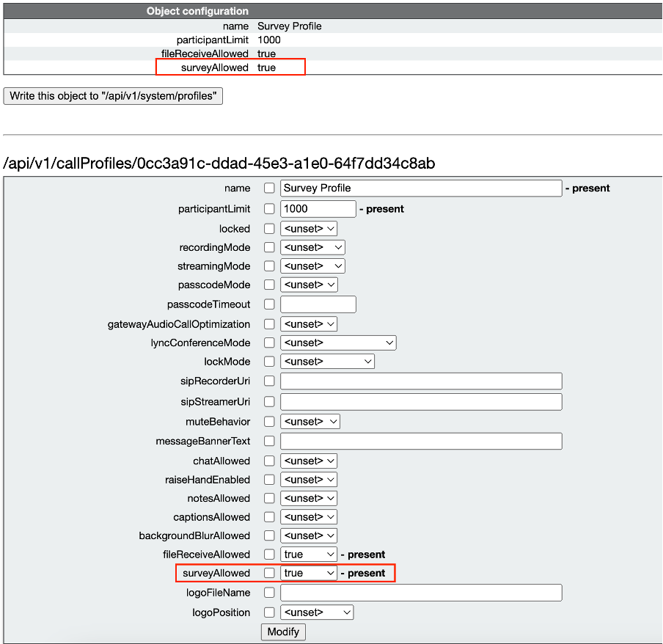Open the lyncConferenceMode dropdown
The image size is (663, 644).
coord(337,343)
